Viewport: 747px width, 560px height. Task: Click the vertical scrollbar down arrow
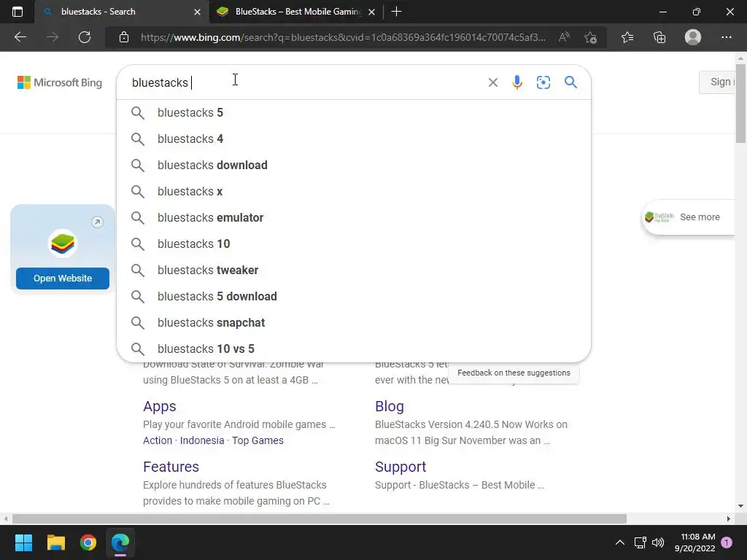click(x=740, y=506)
